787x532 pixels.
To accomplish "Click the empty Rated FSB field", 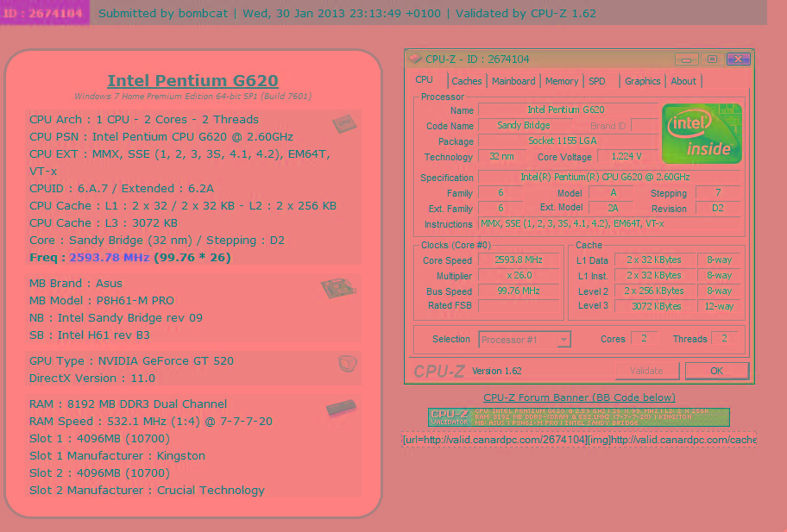I will [x=519, y=306].
